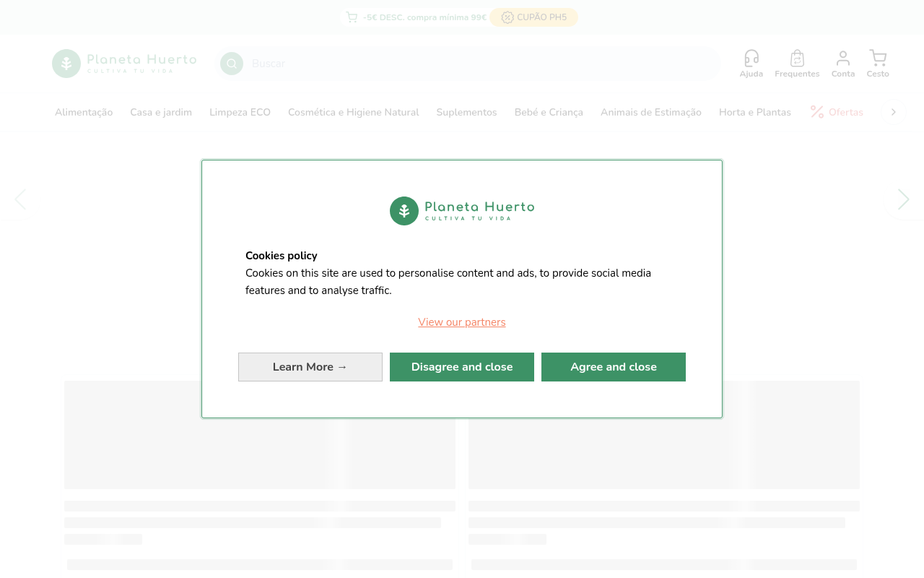924x578 pixels.
Task: Open the Conta user icon
Action: click(x=843, y=59)
